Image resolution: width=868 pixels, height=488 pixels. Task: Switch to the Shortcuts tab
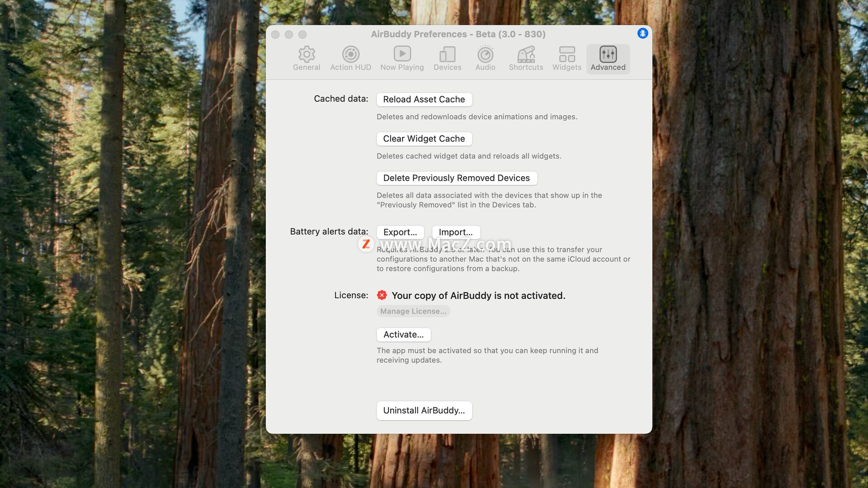tap(526, 59)
